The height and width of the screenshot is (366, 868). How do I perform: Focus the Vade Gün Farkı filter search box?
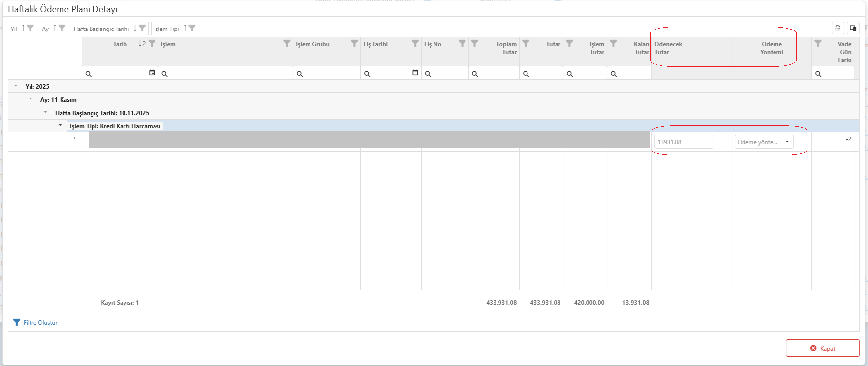[x=833, y=73]
